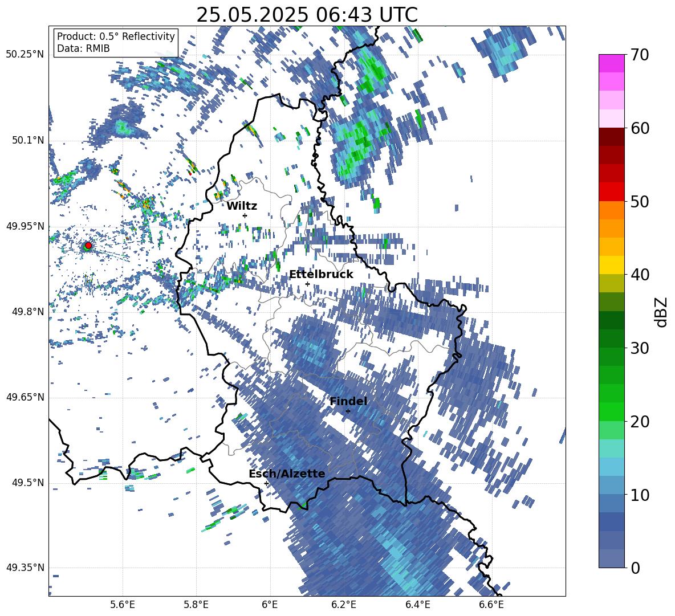Screen dimensions: 675x616
Task: Click the 49.35°N latitude label
Action: pyautogui.click(x=25, y=568)
